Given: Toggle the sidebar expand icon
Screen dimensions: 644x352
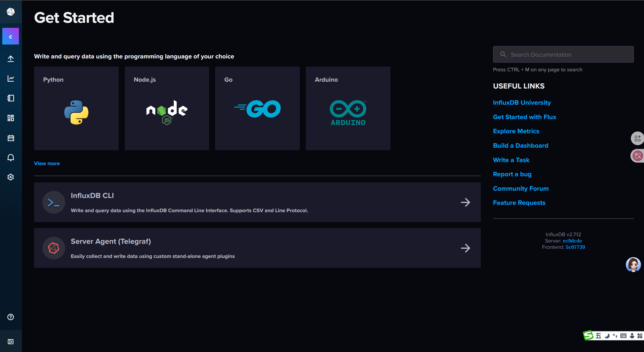Looking at the screenshot, I should click(11, 342).
